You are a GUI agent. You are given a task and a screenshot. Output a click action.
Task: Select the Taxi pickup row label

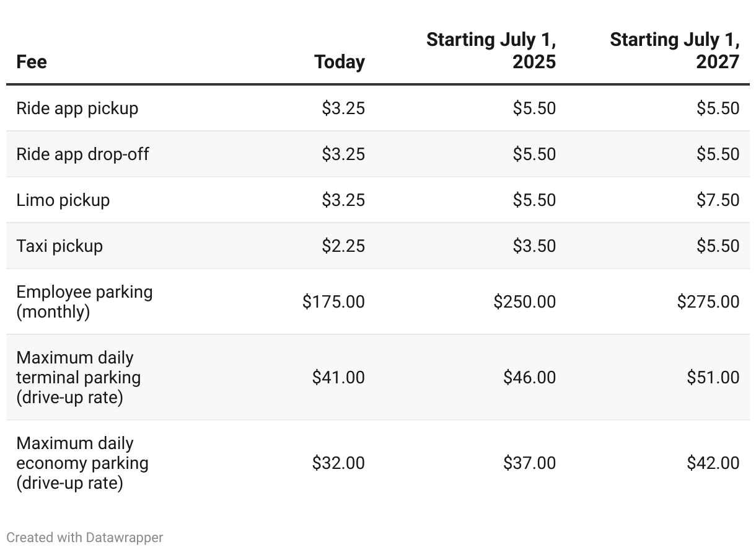59,246
